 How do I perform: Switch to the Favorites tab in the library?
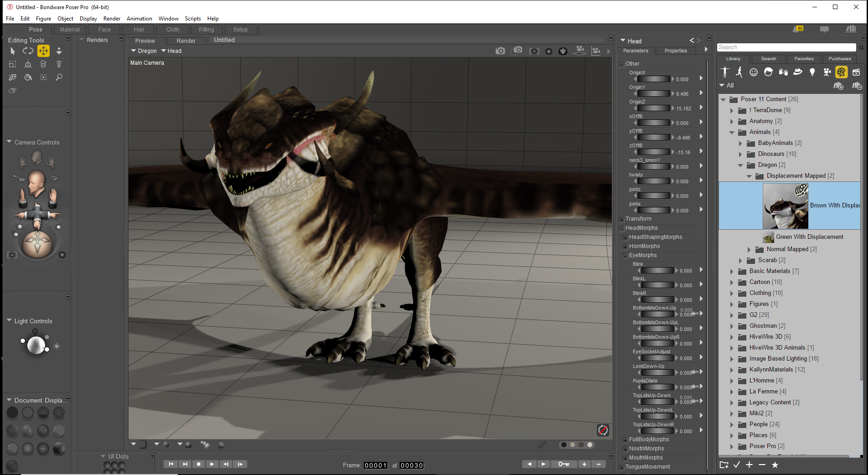(804, 59)
